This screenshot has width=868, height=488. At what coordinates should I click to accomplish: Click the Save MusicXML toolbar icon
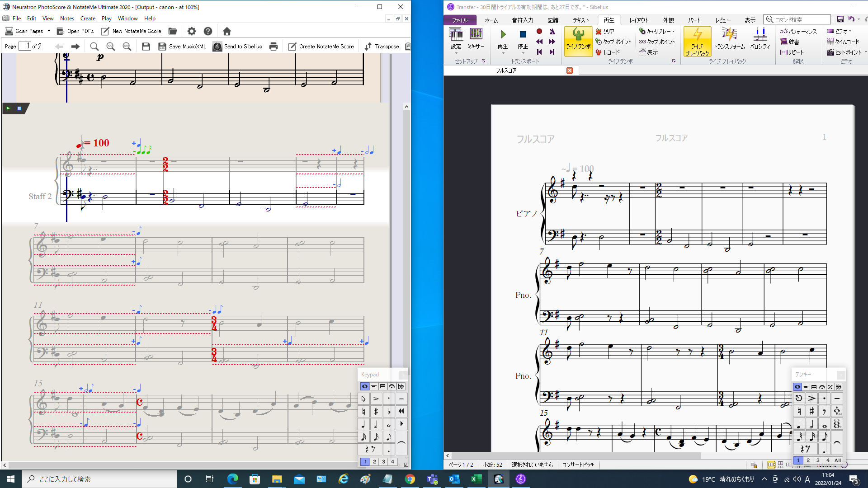(162, 47)
